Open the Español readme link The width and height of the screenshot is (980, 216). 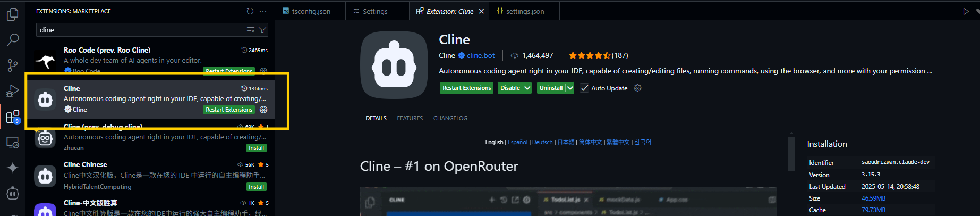518,142
